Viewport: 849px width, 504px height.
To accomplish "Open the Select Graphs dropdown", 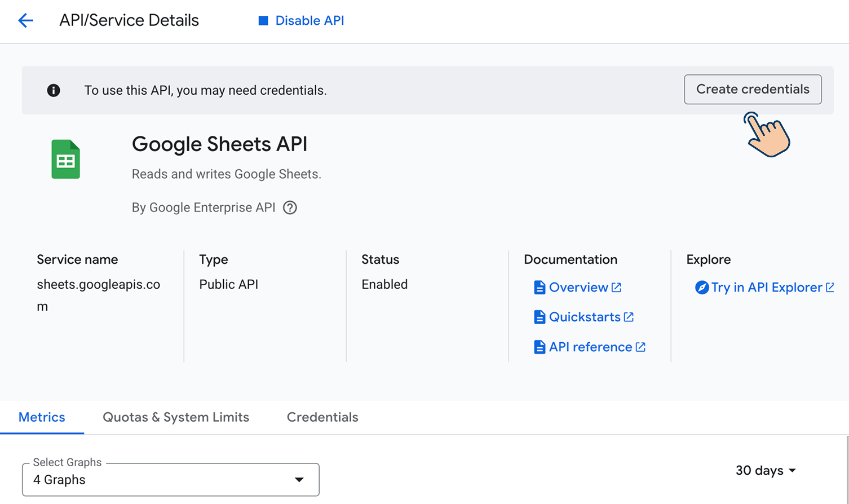I will point(171,480).
